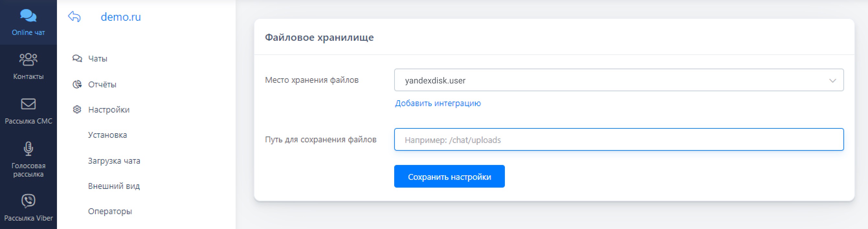
Task: Open the Место хранения файлов select box
Action: point(606,81)
